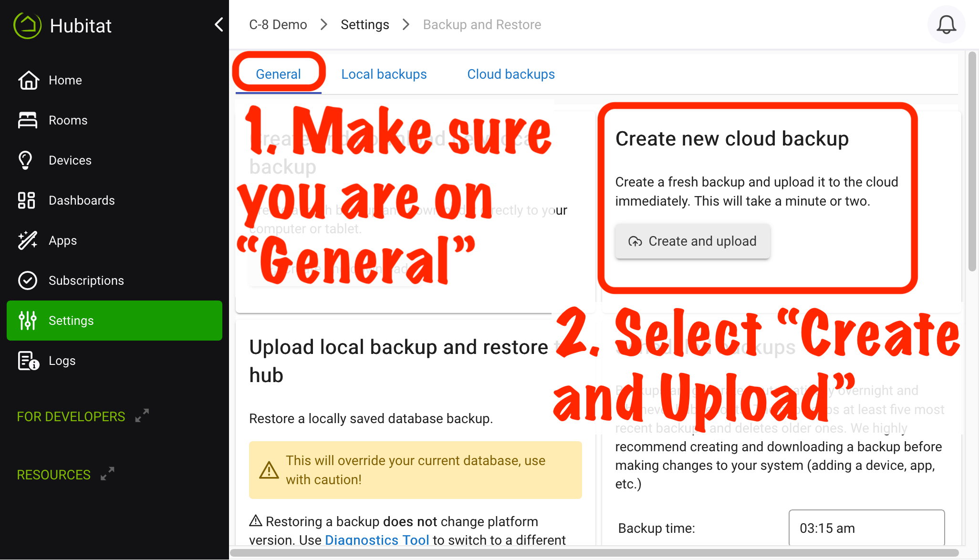This screenshot has height=560, width=979.
Task: Click the Settings sliders icon
Action: pos(28,321)
